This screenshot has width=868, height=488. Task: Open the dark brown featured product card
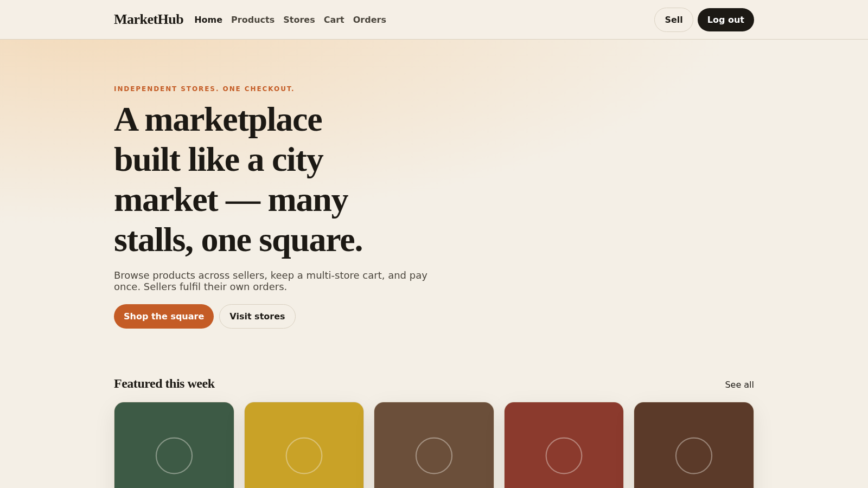(x=694, y=445)
